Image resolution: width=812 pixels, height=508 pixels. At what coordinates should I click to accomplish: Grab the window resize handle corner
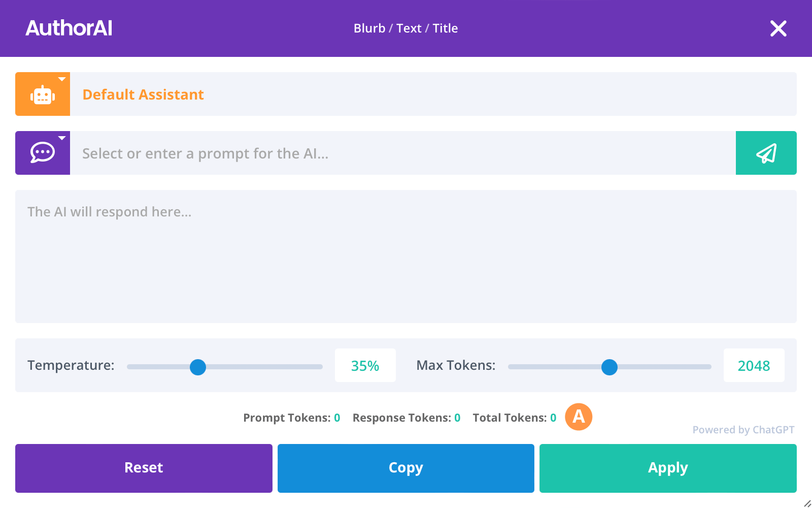[x=807, y=503]
